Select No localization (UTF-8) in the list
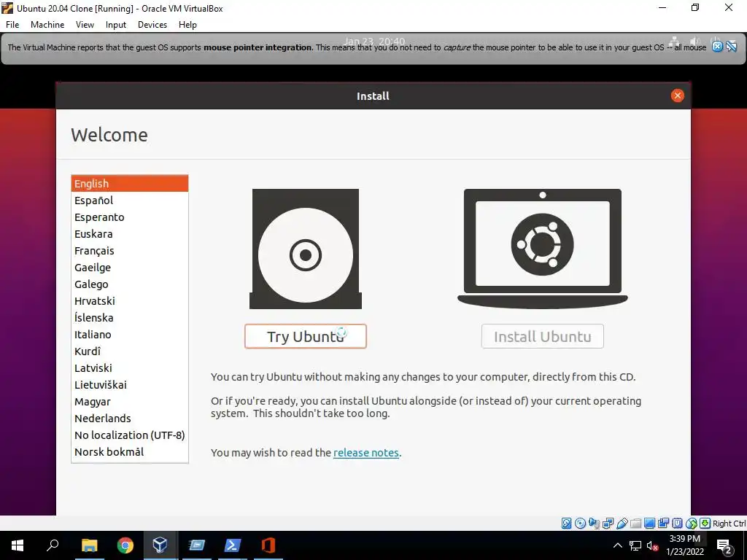747x560 pixels. click(x=130, y=435)
